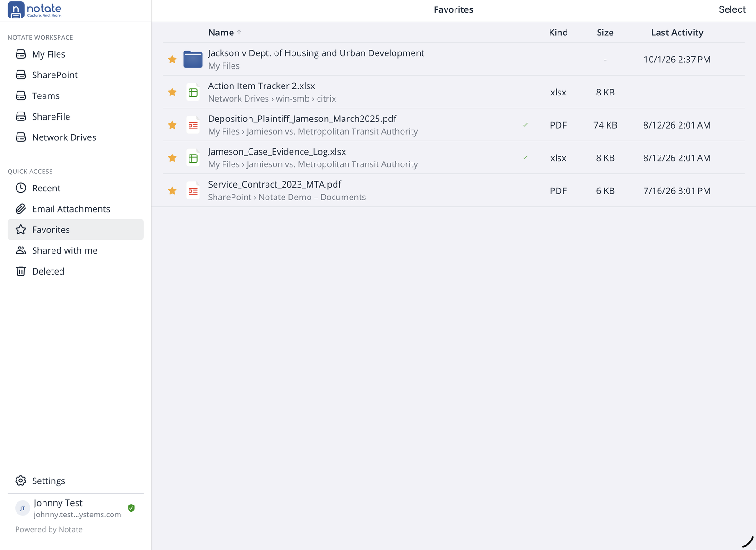Open the Jameson_Case_Evidence_Log.xlsx spreadsheet icon
Screen dimensions: 756x550
click(x=193, y=158)
